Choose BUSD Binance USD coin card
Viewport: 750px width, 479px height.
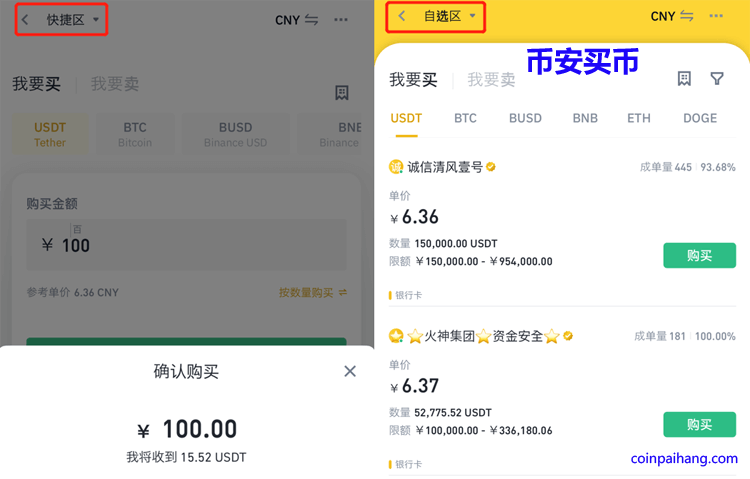pyautogui.click(x=235, y=134)
